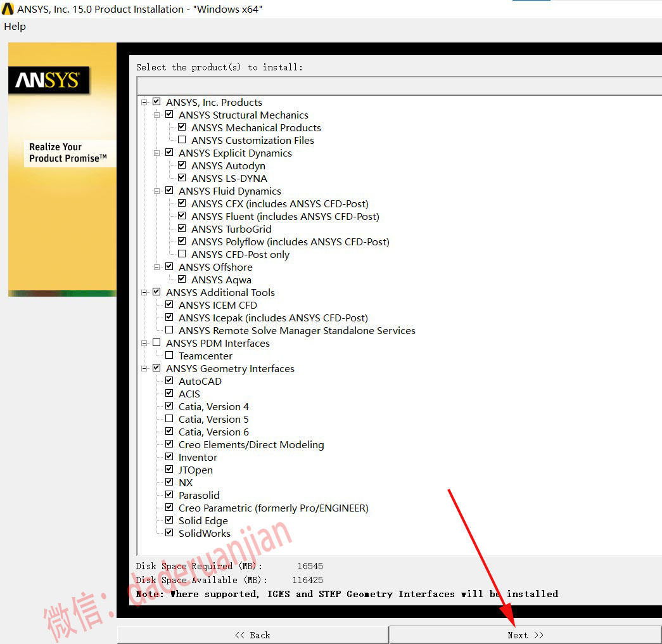This screenshot has height=644, width=662.
Task: Collapse ANSYS Explicit Dynamics tree node
Action: pos(157,153)
